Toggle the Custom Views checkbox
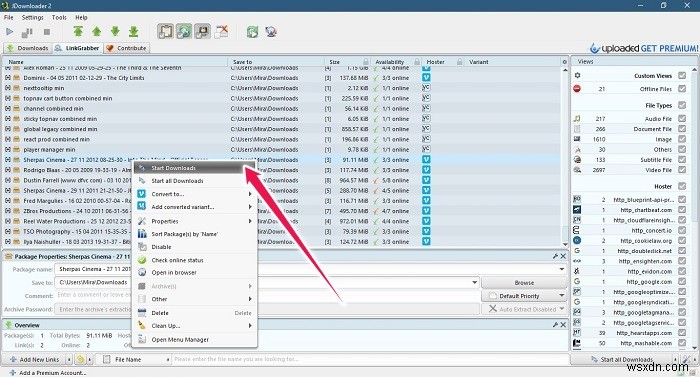 682,75
